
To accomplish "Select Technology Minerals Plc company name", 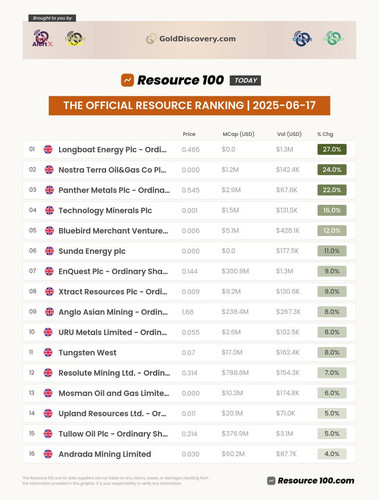I will [x=105, y=211].
